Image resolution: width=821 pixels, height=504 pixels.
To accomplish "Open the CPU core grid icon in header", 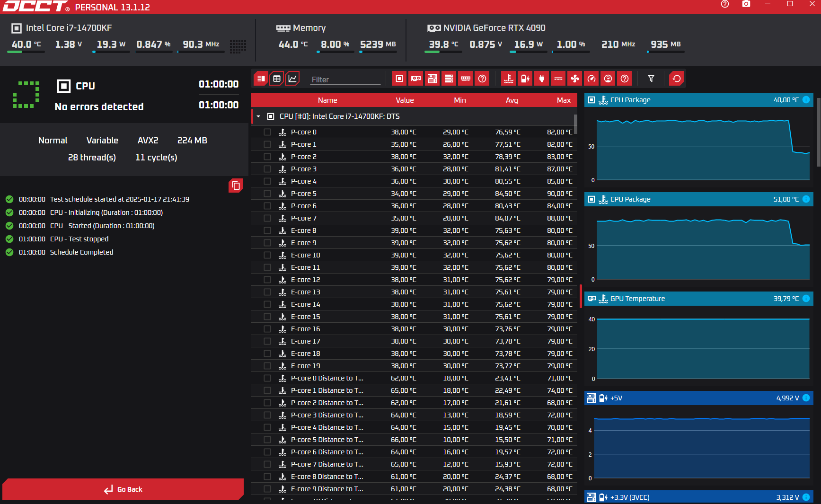I will (238, 46).
